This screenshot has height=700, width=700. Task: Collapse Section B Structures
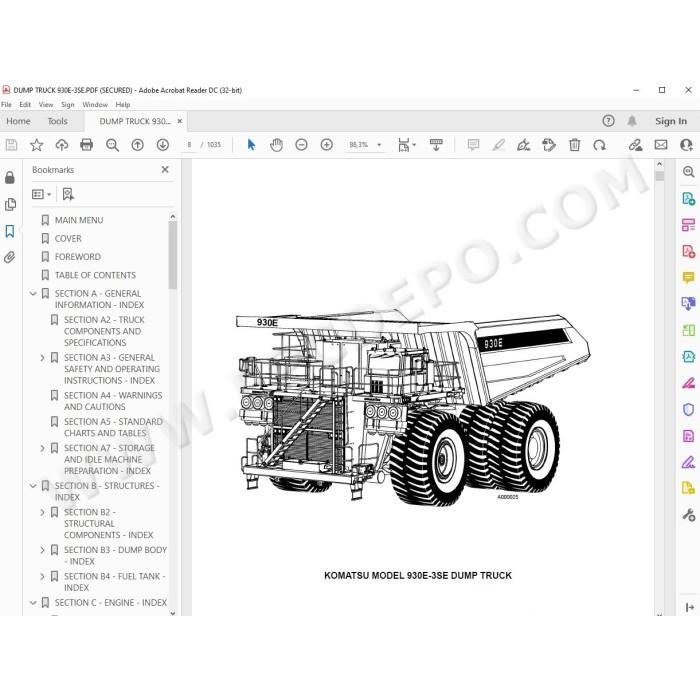(x=33, y=486)
